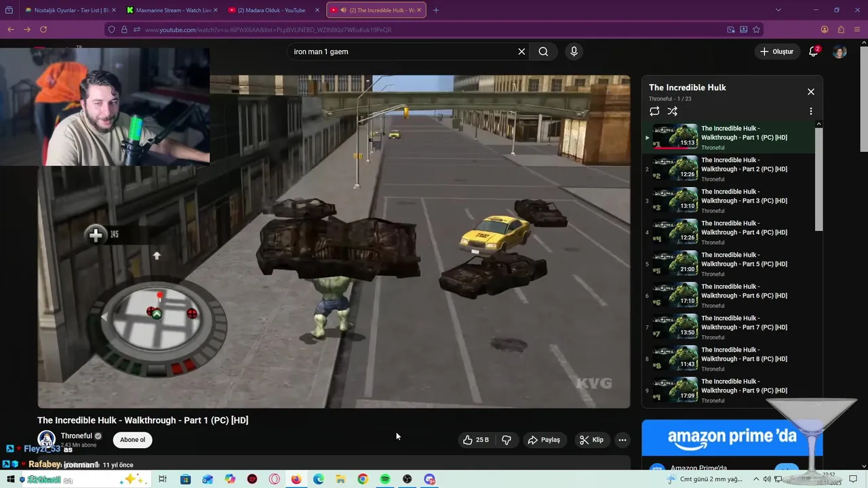Share the video with Paylaş

tap(544, 440)
